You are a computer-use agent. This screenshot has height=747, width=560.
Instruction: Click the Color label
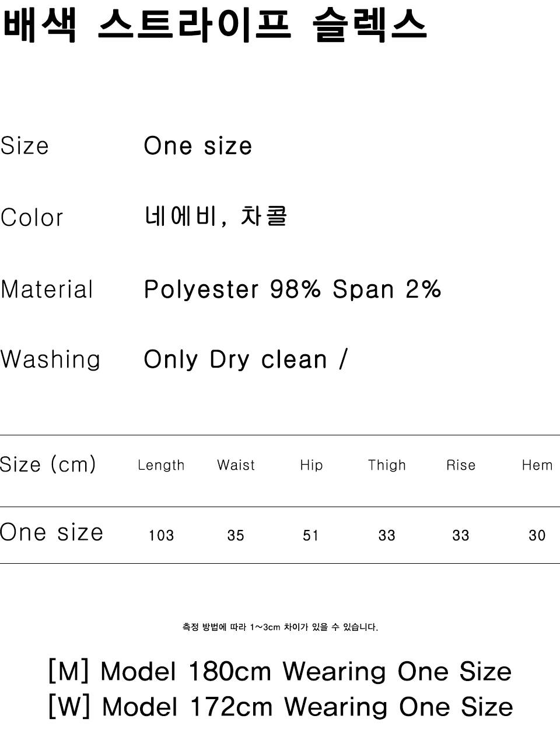32,218
